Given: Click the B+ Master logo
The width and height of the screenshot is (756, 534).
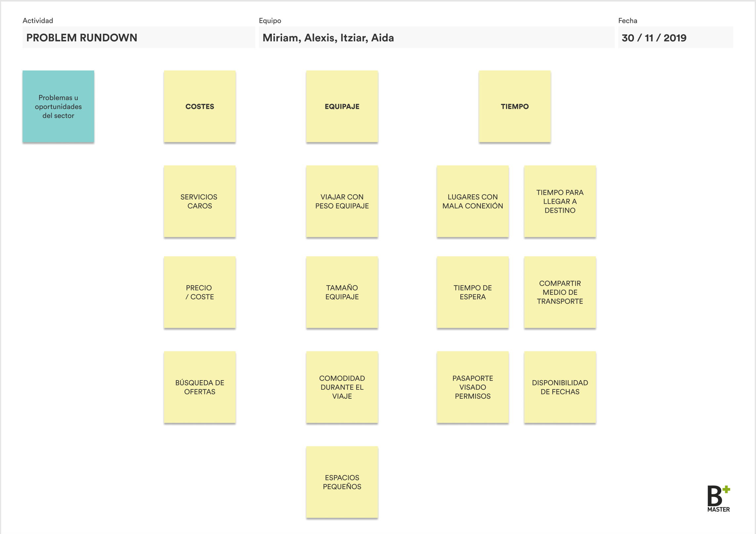Looking at the screenshot, I should point(718,499).
